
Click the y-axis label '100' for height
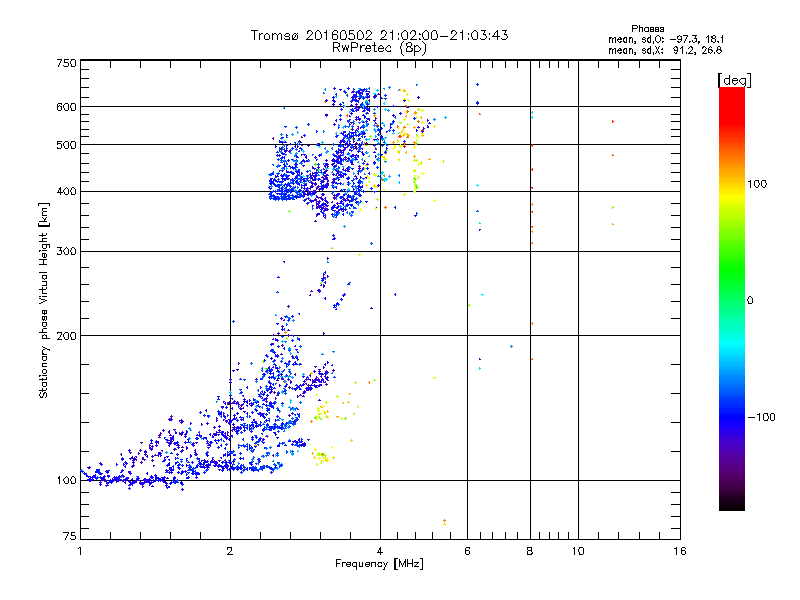(66, 481)
